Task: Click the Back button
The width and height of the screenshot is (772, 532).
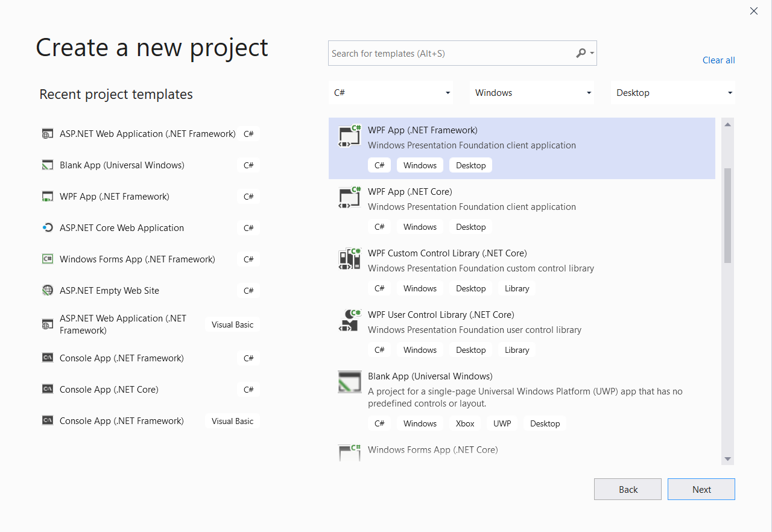Action: coord(628,489)
